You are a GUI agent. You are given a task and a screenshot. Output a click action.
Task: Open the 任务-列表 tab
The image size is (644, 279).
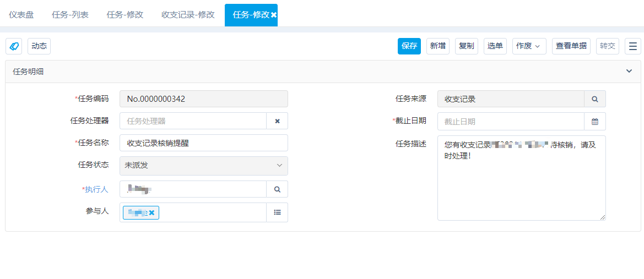point(70,15)
